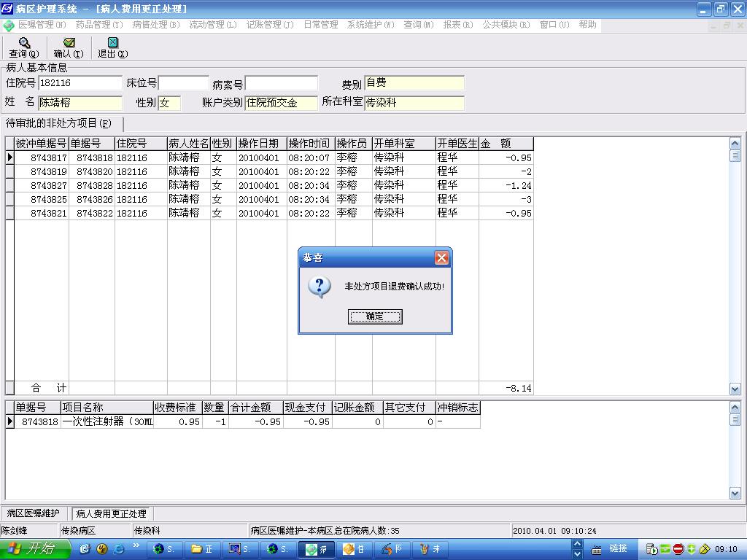747x560 pixels.
Task: Click the system tray clock 09:10
Action: tap(726, 549)
